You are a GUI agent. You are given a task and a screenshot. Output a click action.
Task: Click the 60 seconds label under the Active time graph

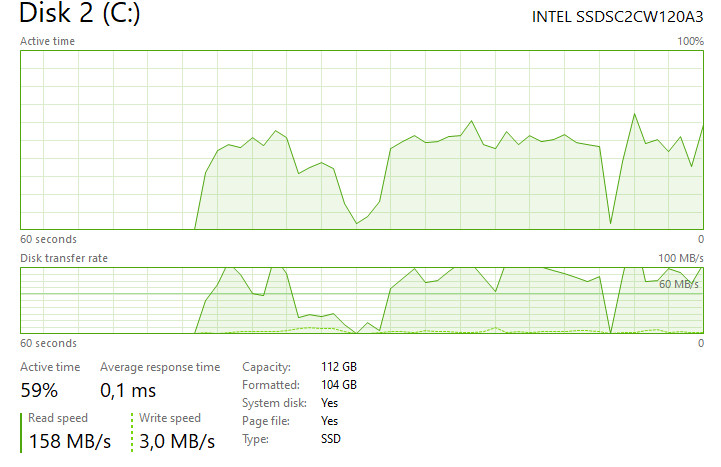[48, 239]
